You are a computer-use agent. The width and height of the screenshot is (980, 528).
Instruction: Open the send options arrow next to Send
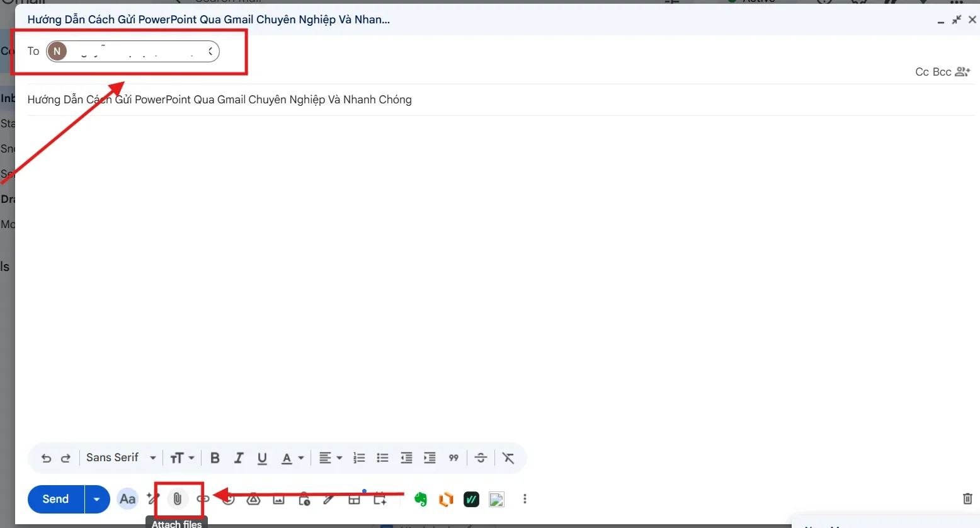[97, 499]
